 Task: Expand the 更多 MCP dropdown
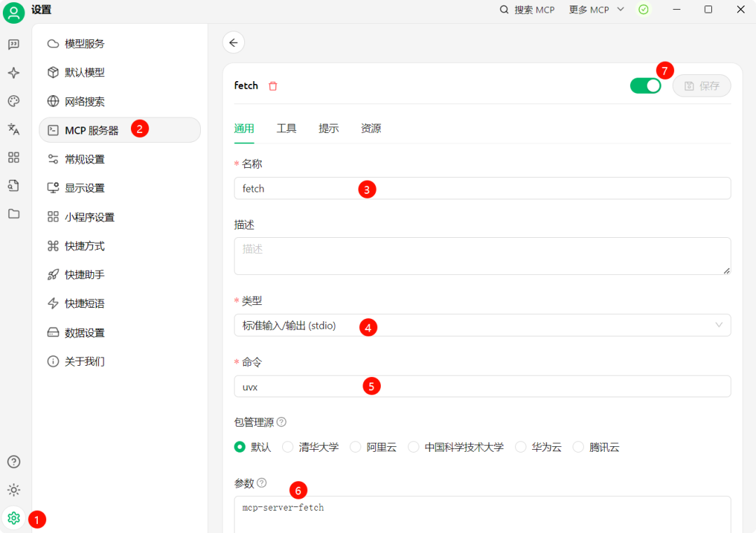[597, 10]
